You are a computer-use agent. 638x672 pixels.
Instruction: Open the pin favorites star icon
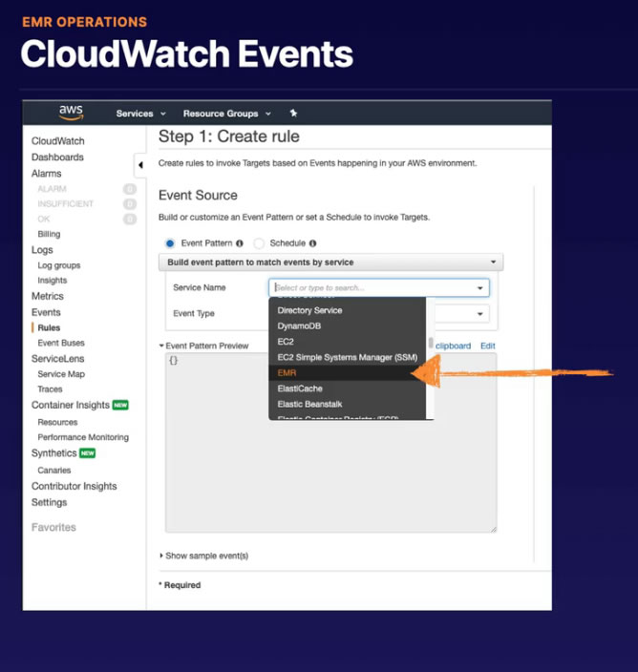tap(293, 114)
